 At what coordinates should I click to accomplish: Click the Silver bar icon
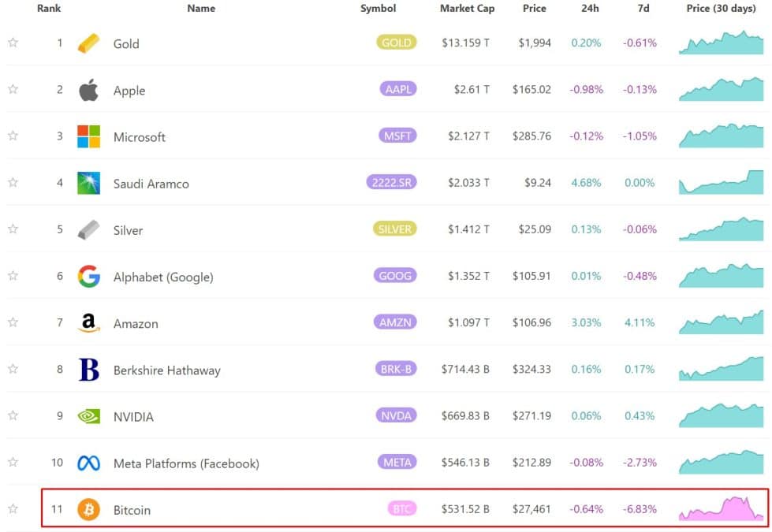(88, 229)
